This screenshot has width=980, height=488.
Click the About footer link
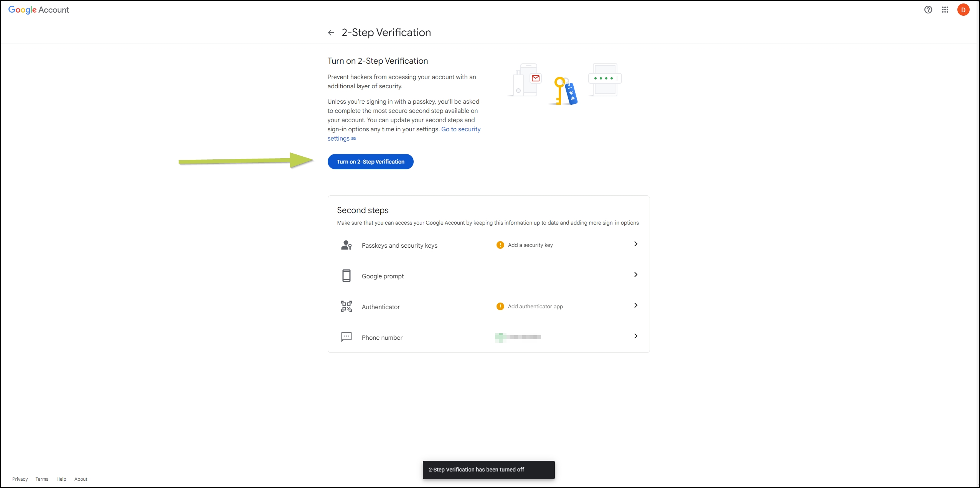(x=81, y=479)
